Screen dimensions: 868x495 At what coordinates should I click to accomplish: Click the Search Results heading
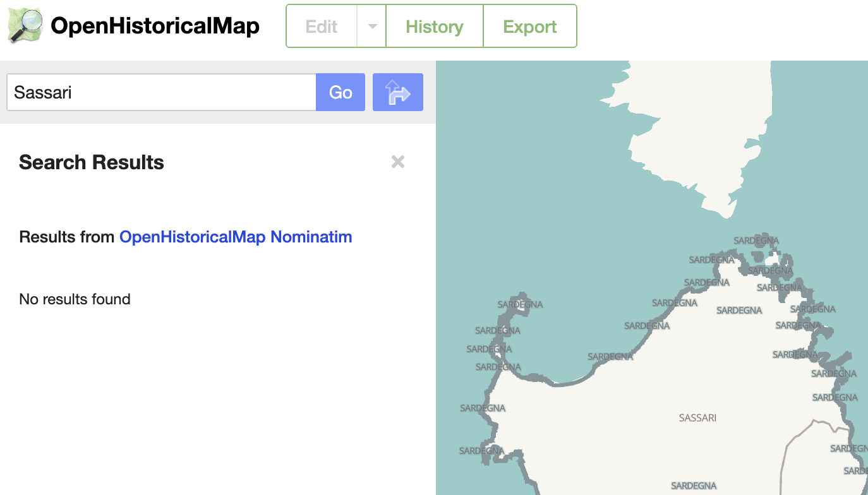point(91,162)
